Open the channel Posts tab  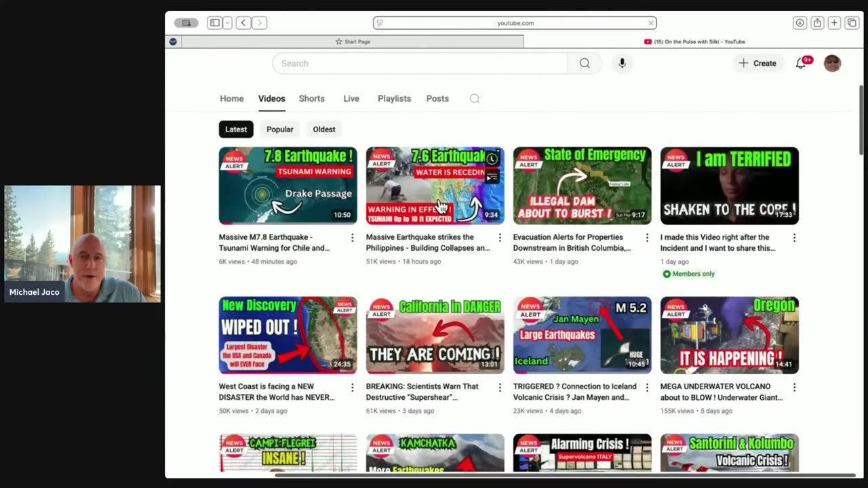437,98
